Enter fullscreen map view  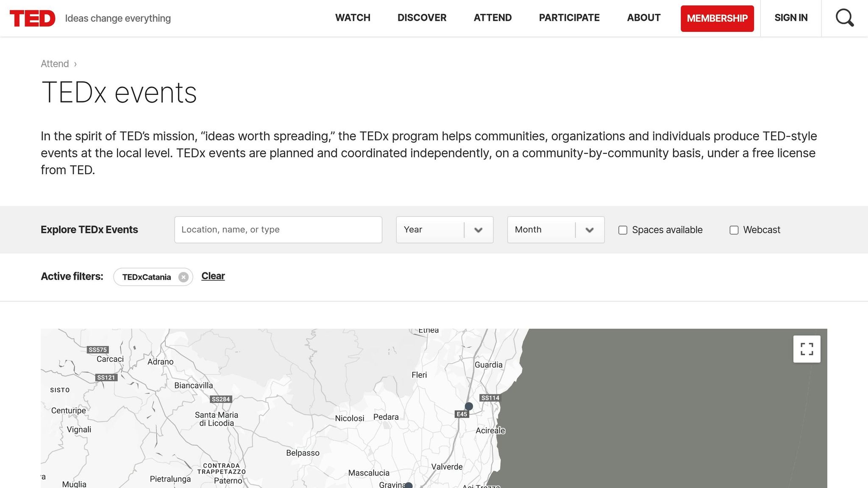807,349
